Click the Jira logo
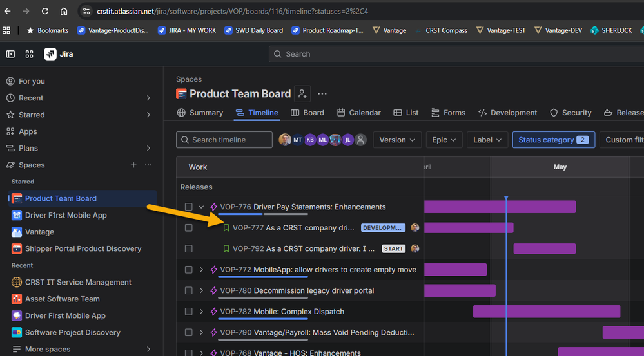The image size is (644, 356). click(59, 54)
